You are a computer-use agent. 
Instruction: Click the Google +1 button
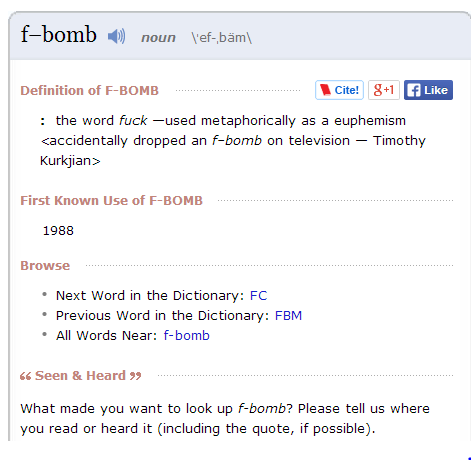(384, 90)
